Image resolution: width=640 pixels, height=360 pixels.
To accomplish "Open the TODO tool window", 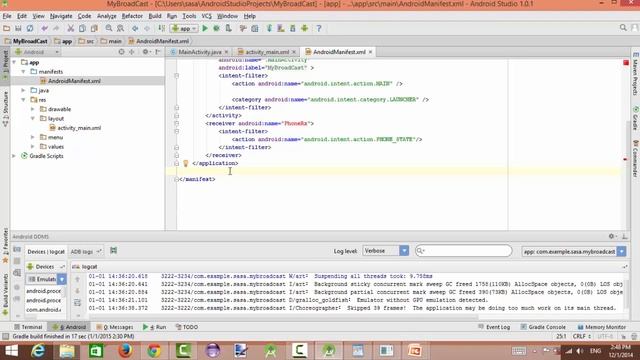I will [x=187, y=327].
